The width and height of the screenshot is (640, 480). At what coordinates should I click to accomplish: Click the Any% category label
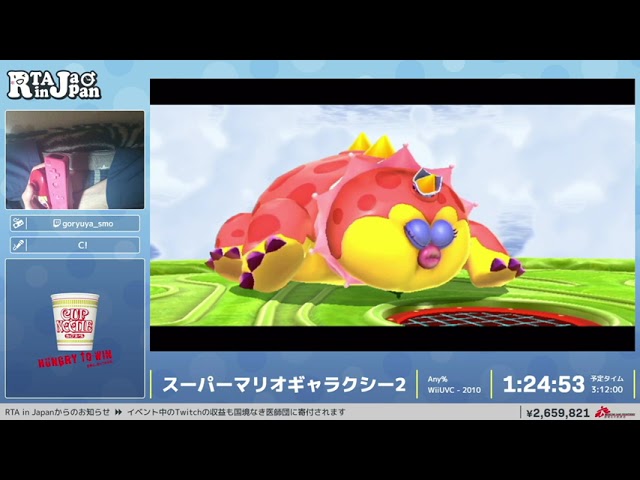point(437,379)
